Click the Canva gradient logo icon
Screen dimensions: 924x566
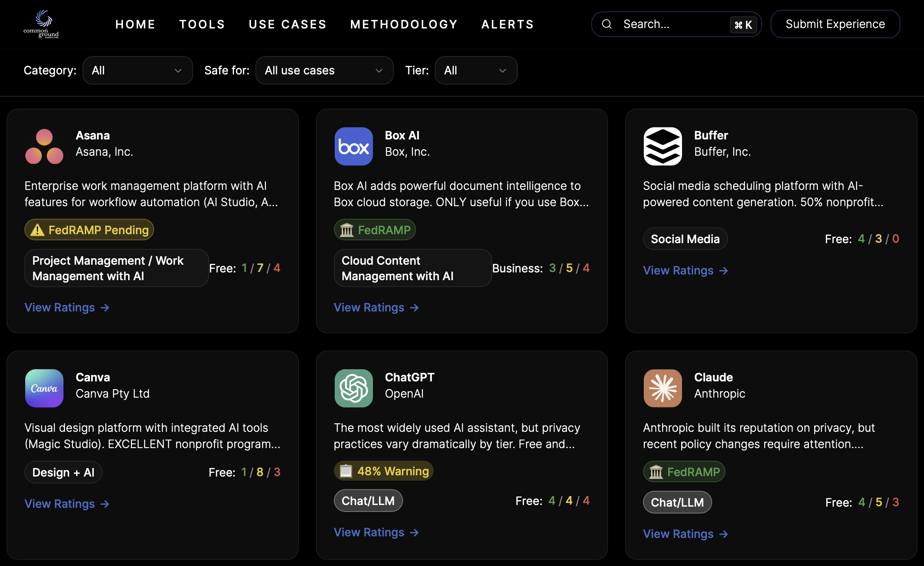click(x=44, y=388)
